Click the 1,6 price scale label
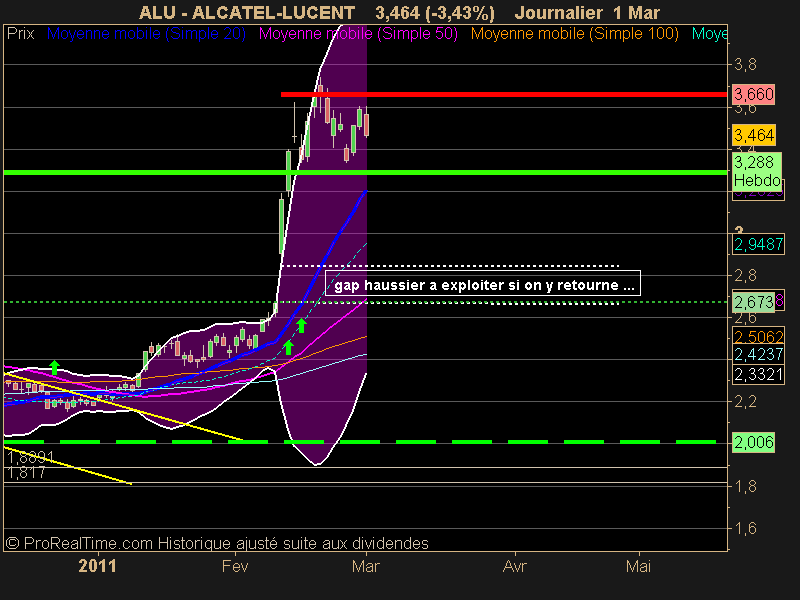Screen dimensions: 800x600 [x=745, y=529]
